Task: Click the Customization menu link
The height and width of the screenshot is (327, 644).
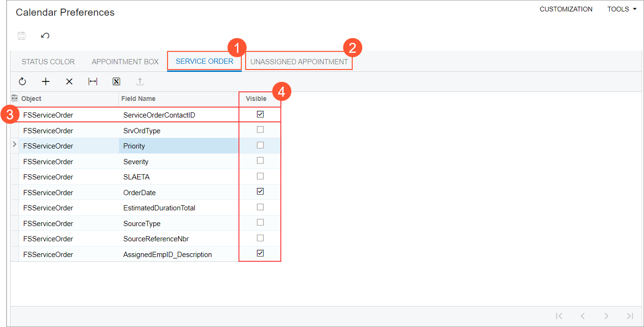Action: [x=566, y=9]
